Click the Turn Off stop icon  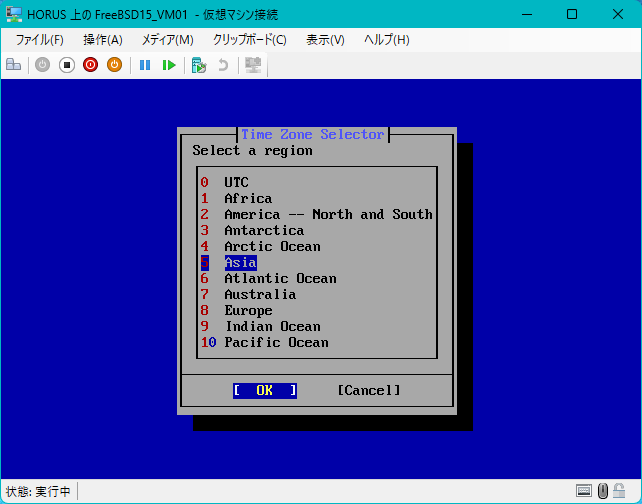[x=67, y=65]
